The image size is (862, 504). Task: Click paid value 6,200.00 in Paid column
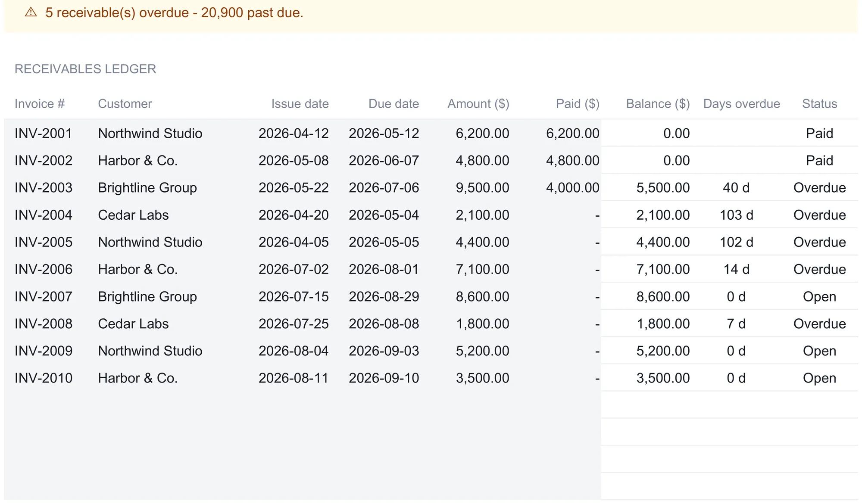pyautogui.click(x=572, y=134)
